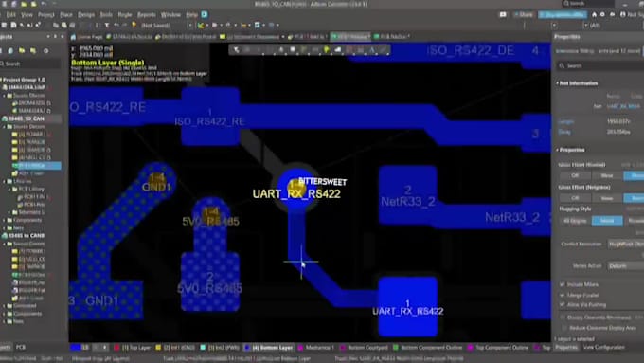This screenshot has width=644, height=363.
Task: Switch to the Home Page tab
Action: (x=87, y=37)
